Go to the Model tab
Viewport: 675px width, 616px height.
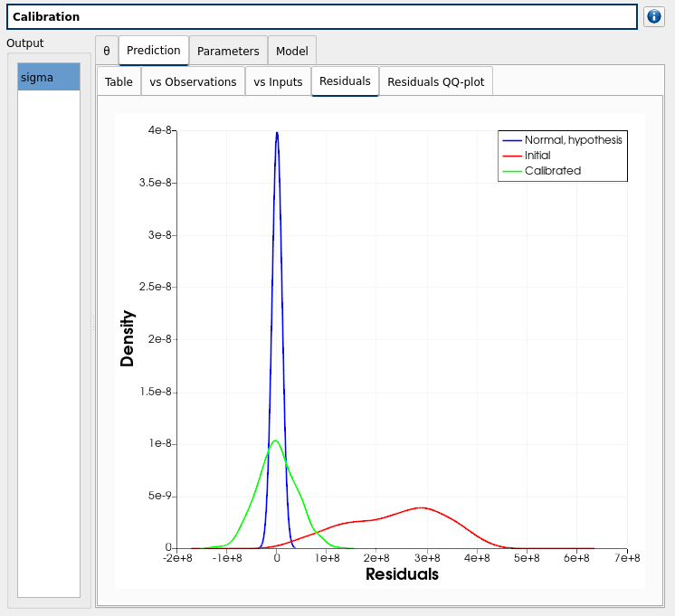tap(292, 52)
